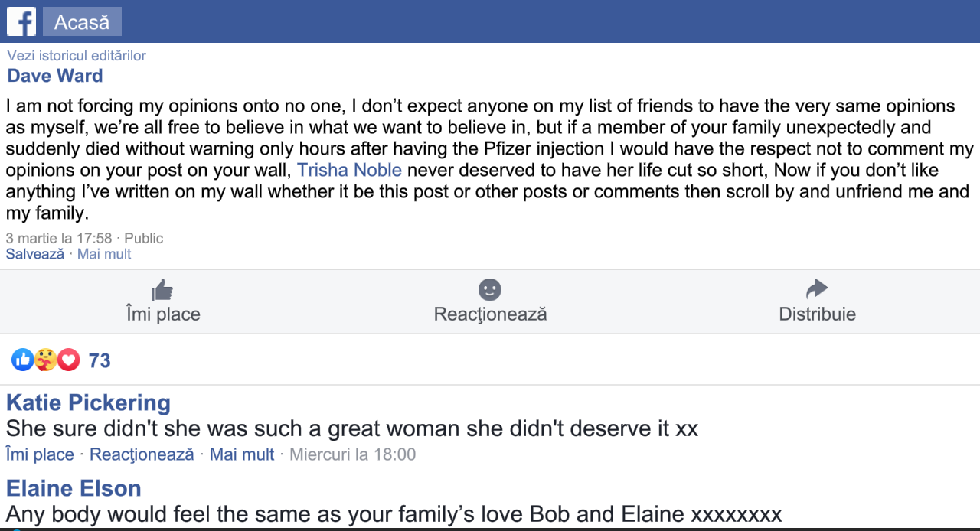
Task: Open Vezi istoricul editărilor link
Action: [77, 56]
